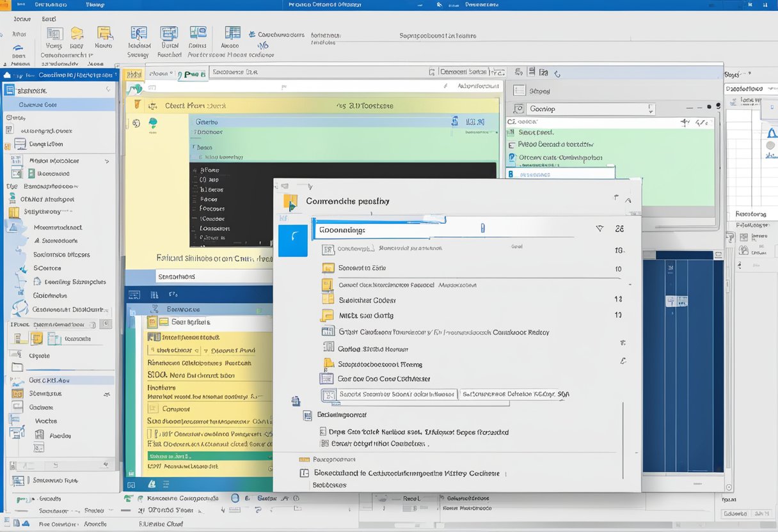778x532 pixels.
Task: Switch to the 'Pro 6' tab
Action: click(193, 74)
